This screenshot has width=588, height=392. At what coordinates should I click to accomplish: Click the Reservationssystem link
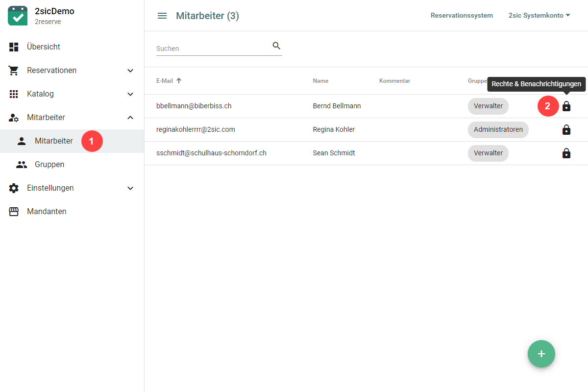(x=462, y=16)
